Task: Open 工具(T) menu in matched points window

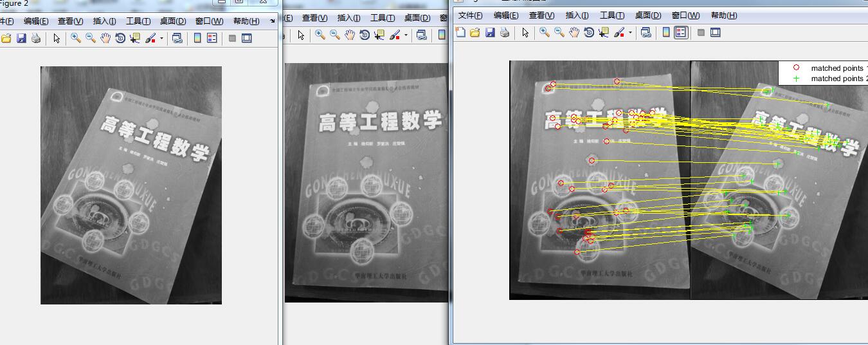Action: tap(612, 15)
